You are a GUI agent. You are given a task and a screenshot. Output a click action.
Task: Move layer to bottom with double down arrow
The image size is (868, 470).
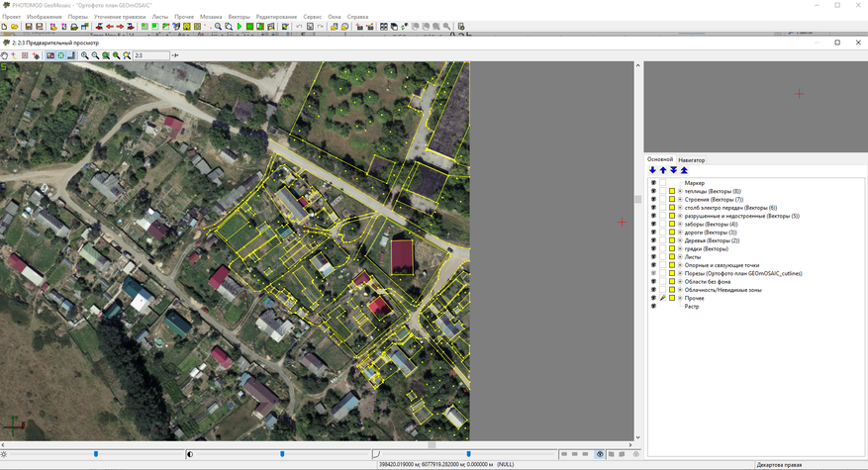[674, 170]
